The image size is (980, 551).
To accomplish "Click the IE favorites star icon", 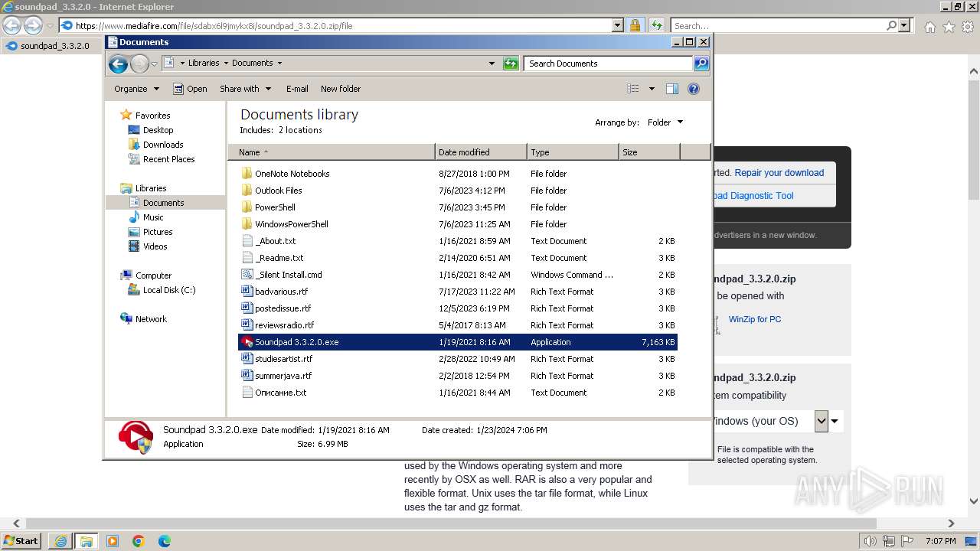I will 949,27.
